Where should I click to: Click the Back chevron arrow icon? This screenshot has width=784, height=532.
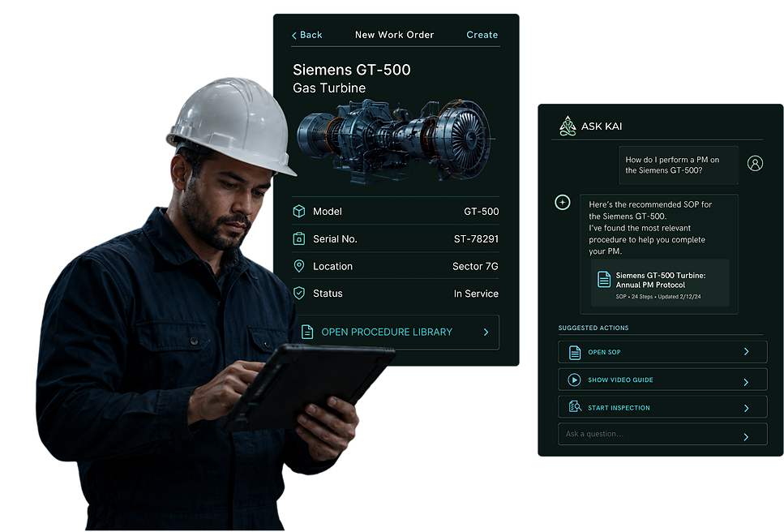[294, 36]
